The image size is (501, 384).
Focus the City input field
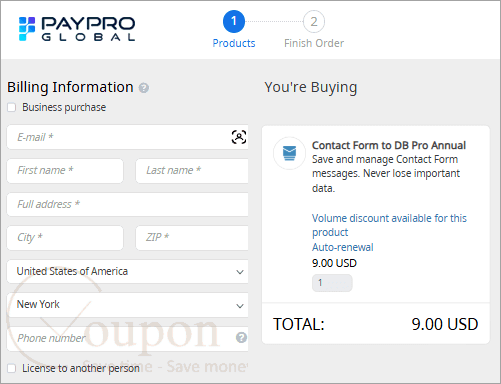pyautogui.click(x=65, y=238)
